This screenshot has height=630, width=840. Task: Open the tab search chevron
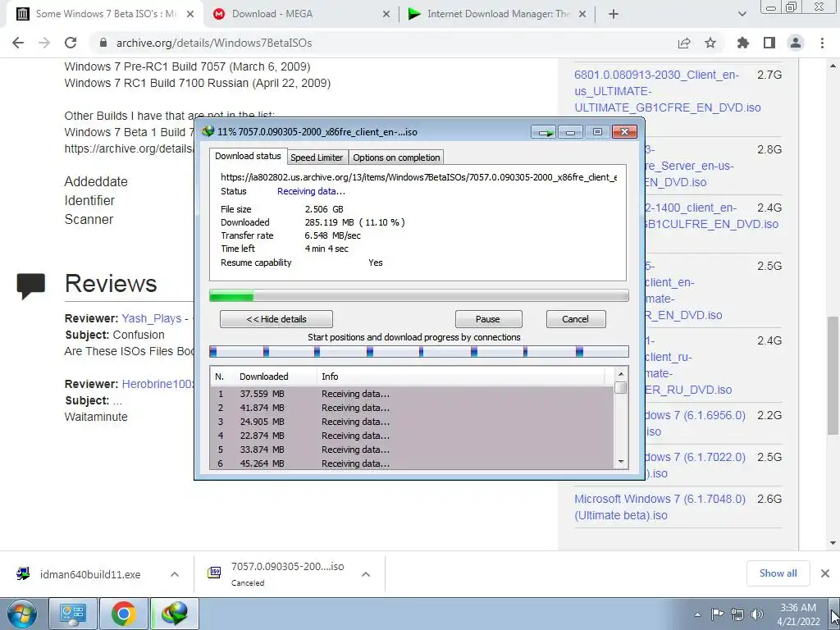(x=742, y=14)
